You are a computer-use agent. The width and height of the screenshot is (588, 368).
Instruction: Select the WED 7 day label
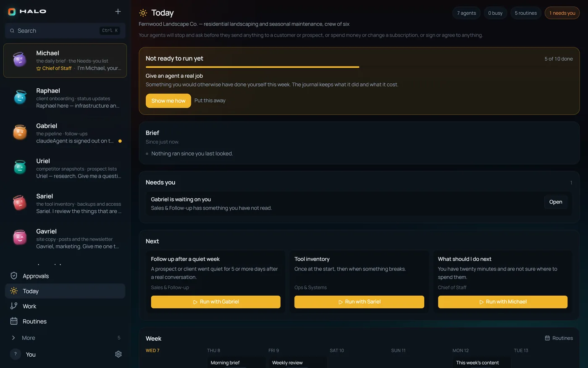click(x=152, y=350)
